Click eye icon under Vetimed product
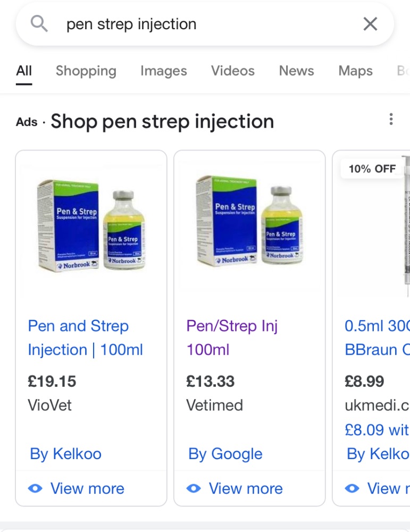The image size is (410, 532). 194,488
